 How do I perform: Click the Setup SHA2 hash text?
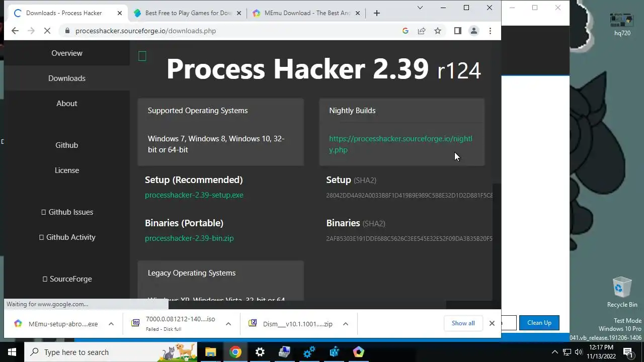409,195
